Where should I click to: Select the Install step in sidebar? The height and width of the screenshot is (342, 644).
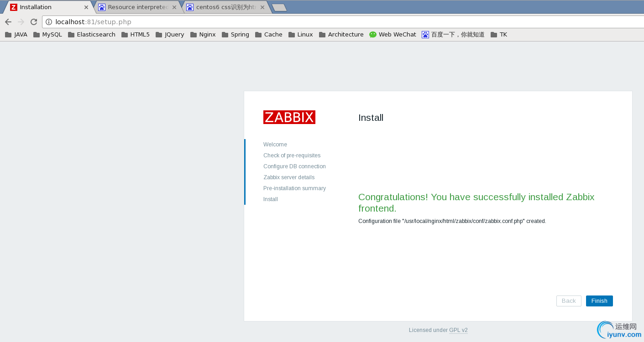271,199
